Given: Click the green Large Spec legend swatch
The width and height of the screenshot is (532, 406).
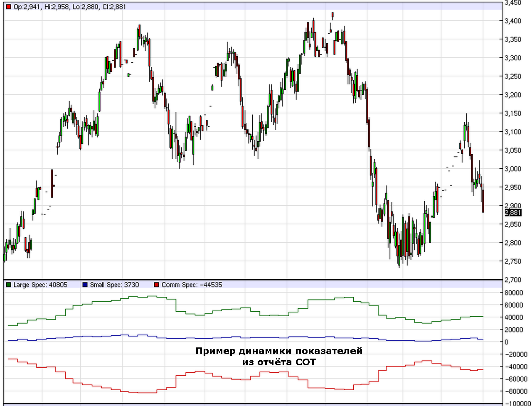Looking at the screenshot, I should click(x=9, y=285).
